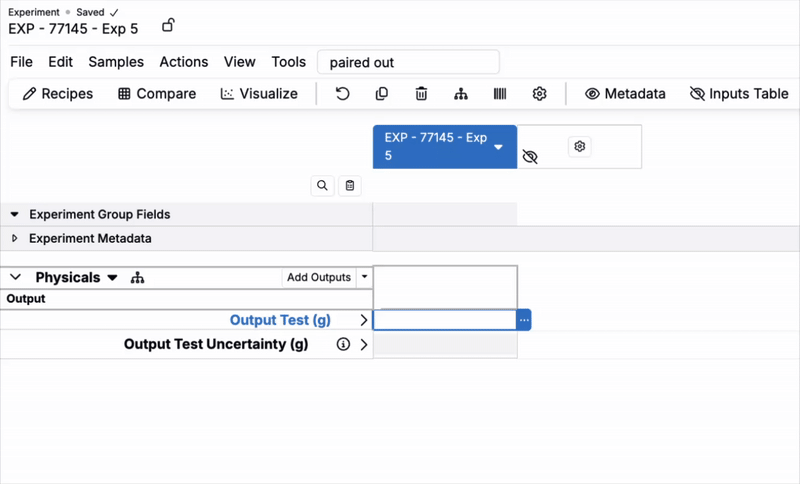Click the 'paired out' search field
The height and width of the screenshot is (484, 800).
click(x=408, y=62)
